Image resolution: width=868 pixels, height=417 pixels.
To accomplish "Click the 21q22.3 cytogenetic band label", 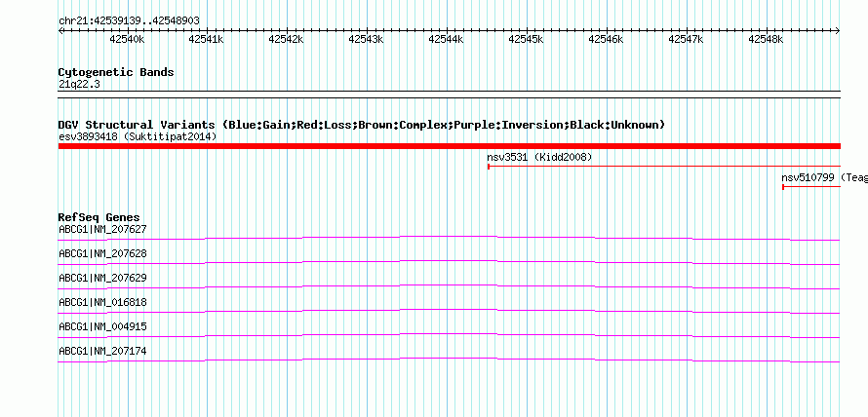I will click(x=79, y=85).
